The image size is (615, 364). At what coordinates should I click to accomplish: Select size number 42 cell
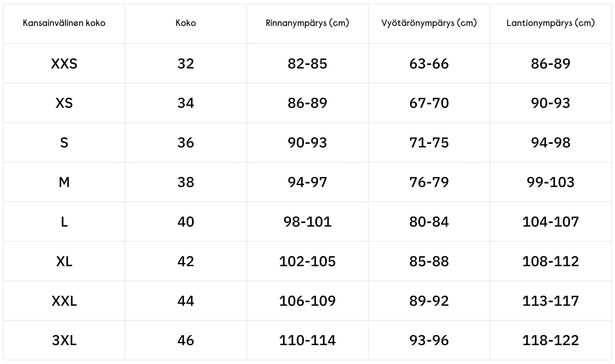[186, 261]
